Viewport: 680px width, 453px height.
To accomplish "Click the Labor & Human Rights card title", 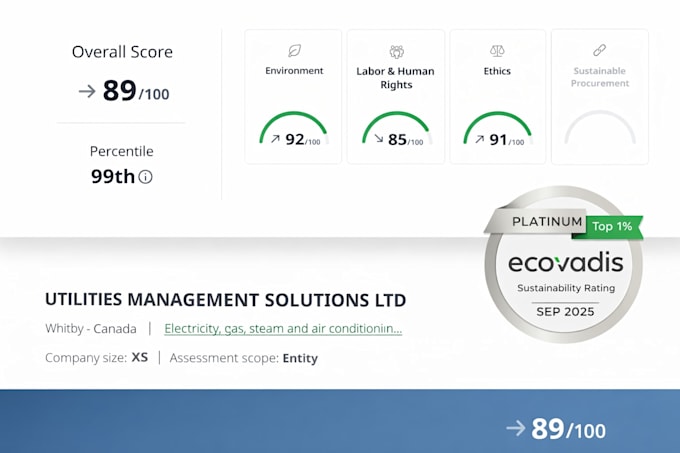I will click(396, 78).
